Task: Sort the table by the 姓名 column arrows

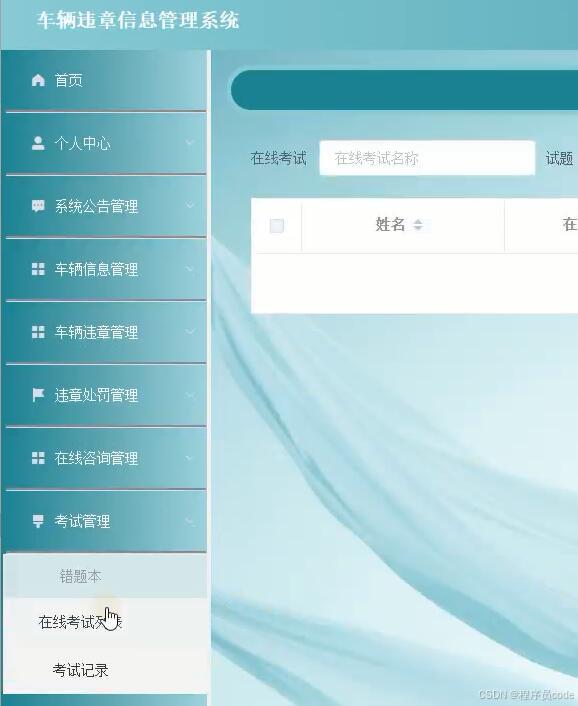Action: tap(418, 225)
